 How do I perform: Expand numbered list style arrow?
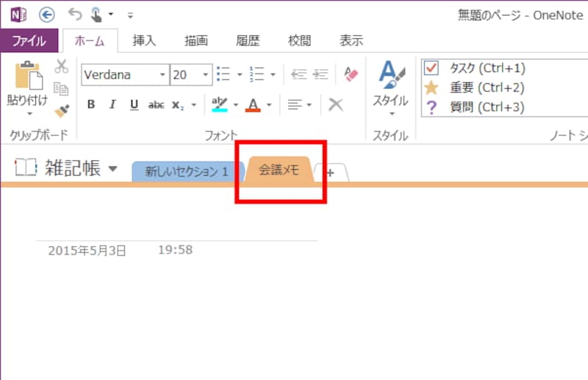click(x=273, y=74)
